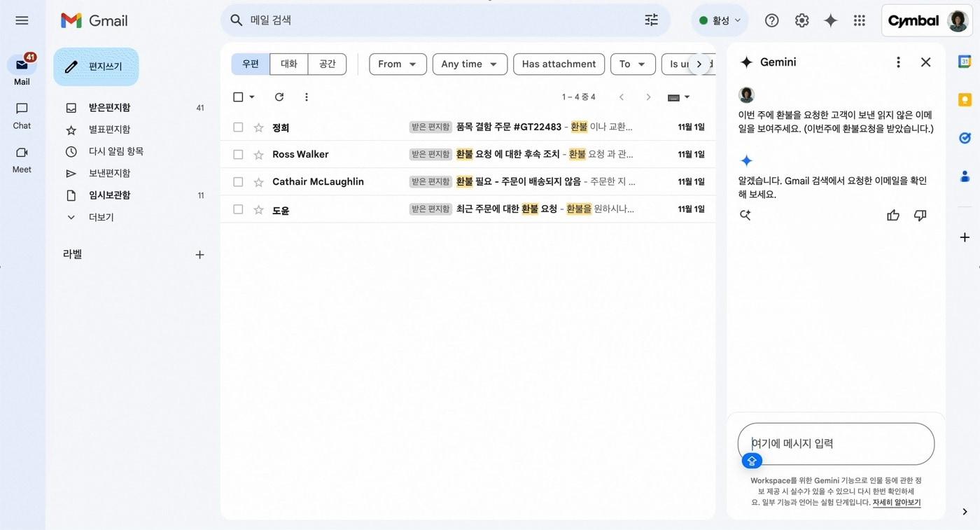Screen dimensions: 980x530
Task: Check the box for 정희 email
Action: pyautogui.click(x=238, y=127)
